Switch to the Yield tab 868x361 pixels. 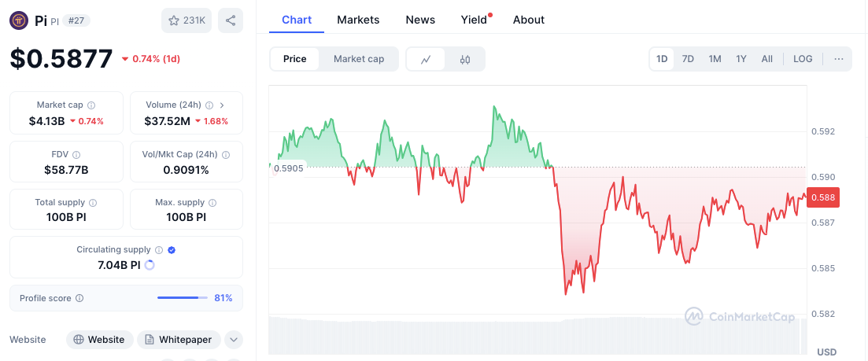click(x=474, y=20)
